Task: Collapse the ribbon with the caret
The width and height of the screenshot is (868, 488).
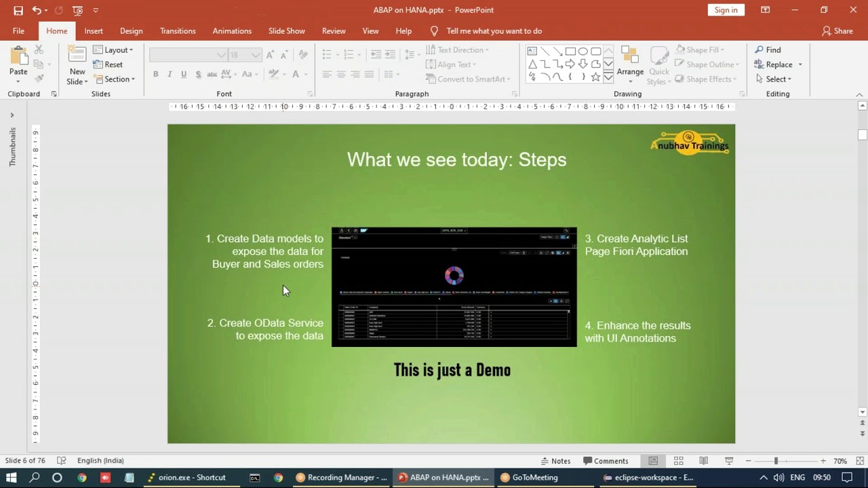Action: pyautogui.click(x=860, y=94)
